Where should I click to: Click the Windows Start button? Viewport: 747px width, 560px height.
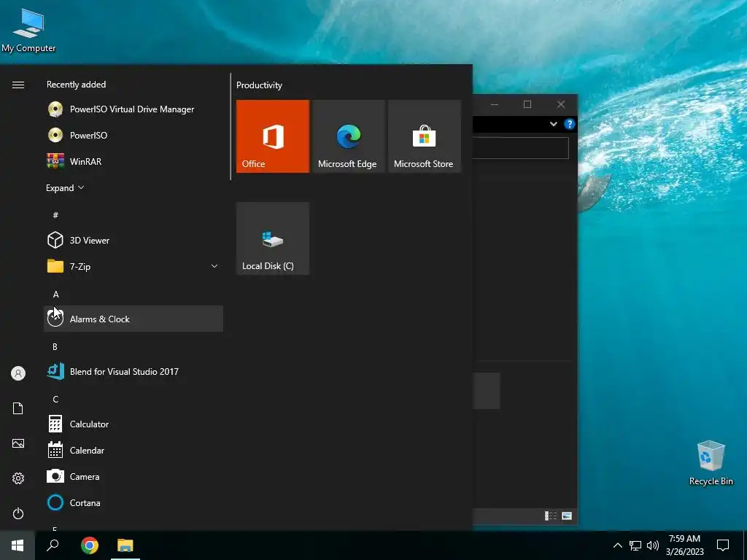point(18,545)
